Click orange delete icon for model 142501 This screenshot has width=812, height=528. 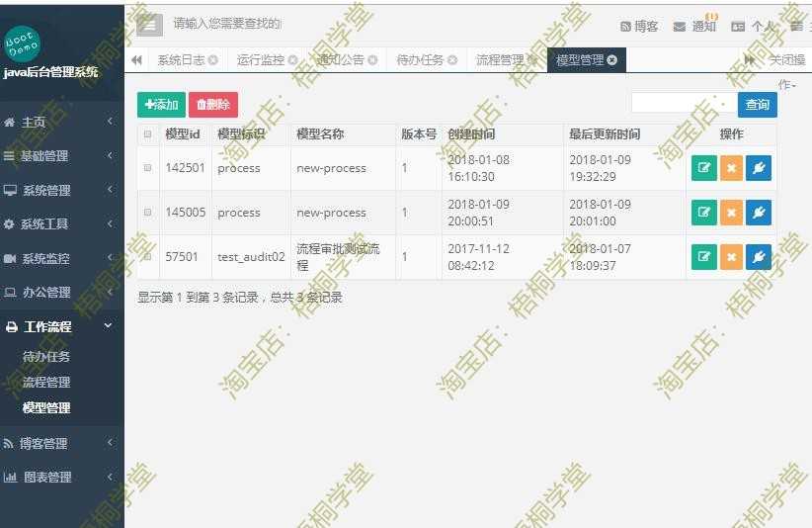[731, 168]
